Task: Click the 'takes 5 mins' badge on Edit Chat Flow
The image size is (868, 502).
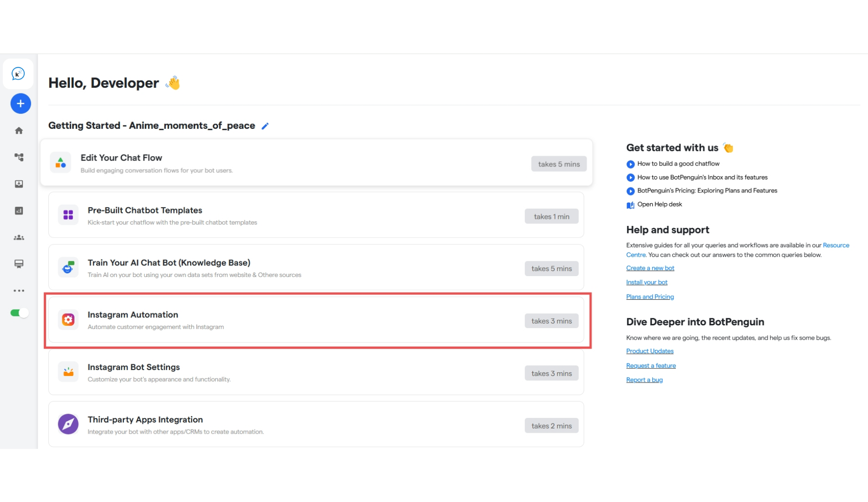Action: [559, 164]
